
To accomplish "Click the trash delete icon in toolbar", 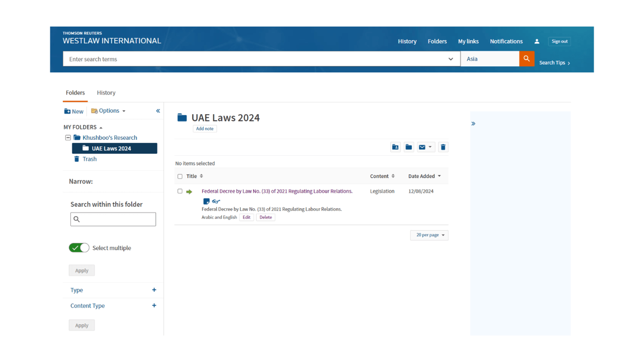I will (443, 147).
